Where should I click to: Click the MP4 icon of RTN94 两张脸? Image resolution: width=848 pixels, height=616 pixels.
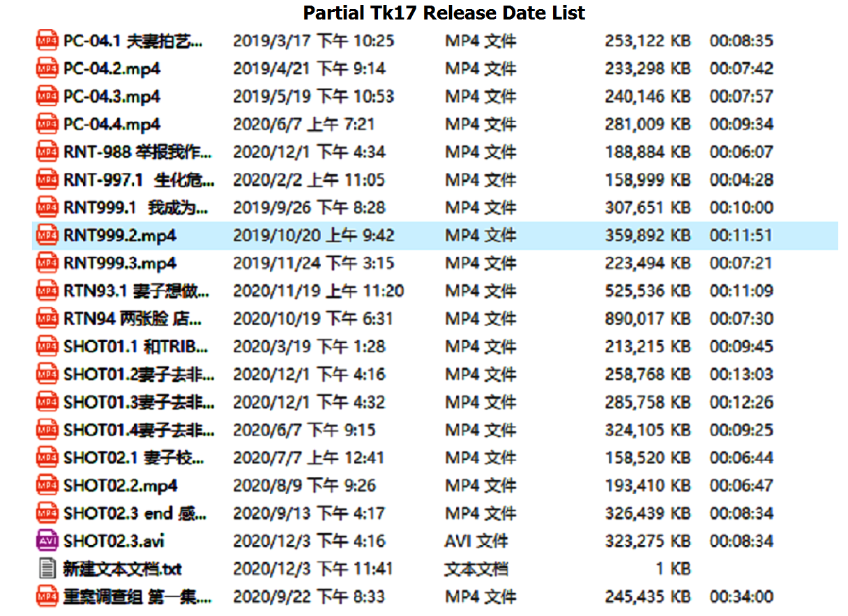(x=46, y=318)
